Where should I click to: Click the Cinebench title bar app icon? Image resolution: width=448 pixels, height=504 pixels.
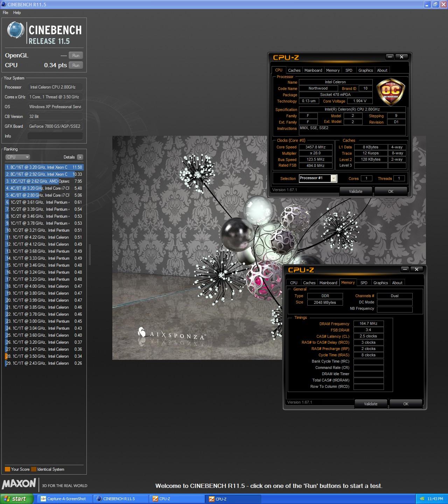click(x=4, y=4)
